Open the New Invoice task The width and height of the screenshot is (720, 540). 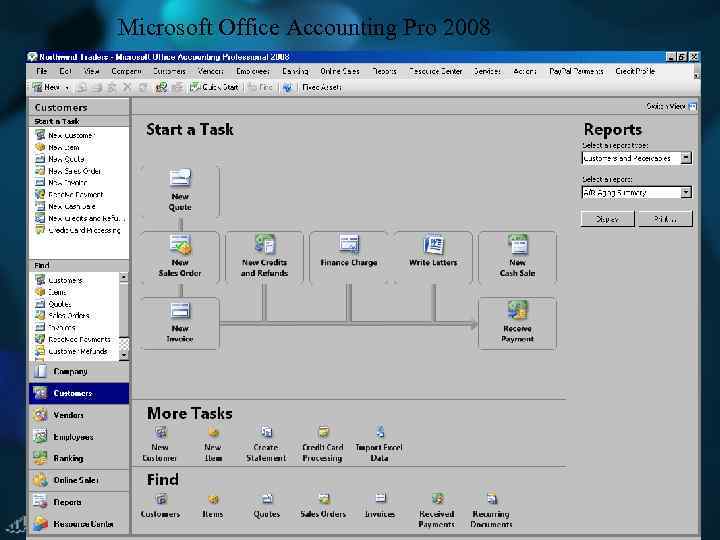coord(180,323)
